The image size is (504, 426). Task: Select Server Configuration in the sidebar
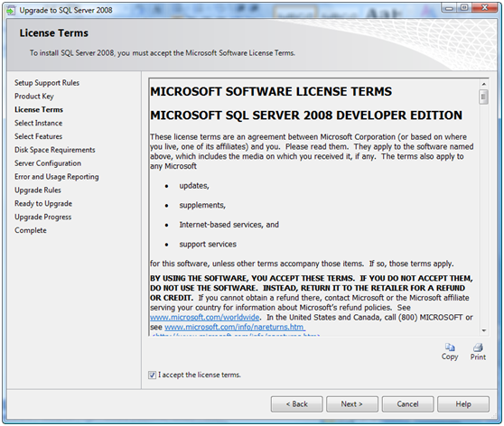[48, 163]
